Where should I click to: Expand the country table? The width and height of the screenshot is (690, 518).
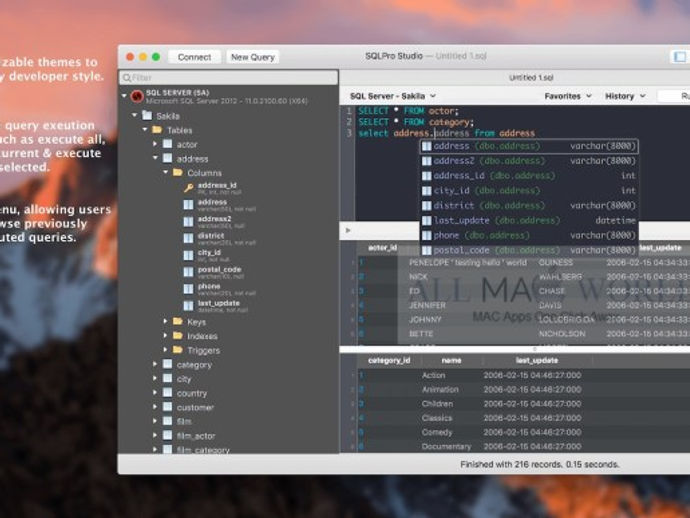pyautogui.click(x=155, y=392)
